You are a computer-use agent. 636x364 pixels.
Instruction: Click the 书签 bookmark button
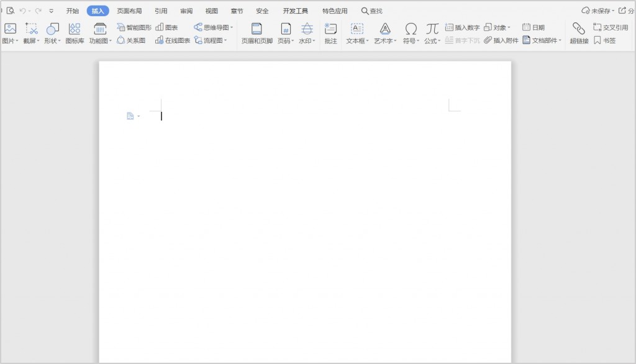click(x=605, y=40)
